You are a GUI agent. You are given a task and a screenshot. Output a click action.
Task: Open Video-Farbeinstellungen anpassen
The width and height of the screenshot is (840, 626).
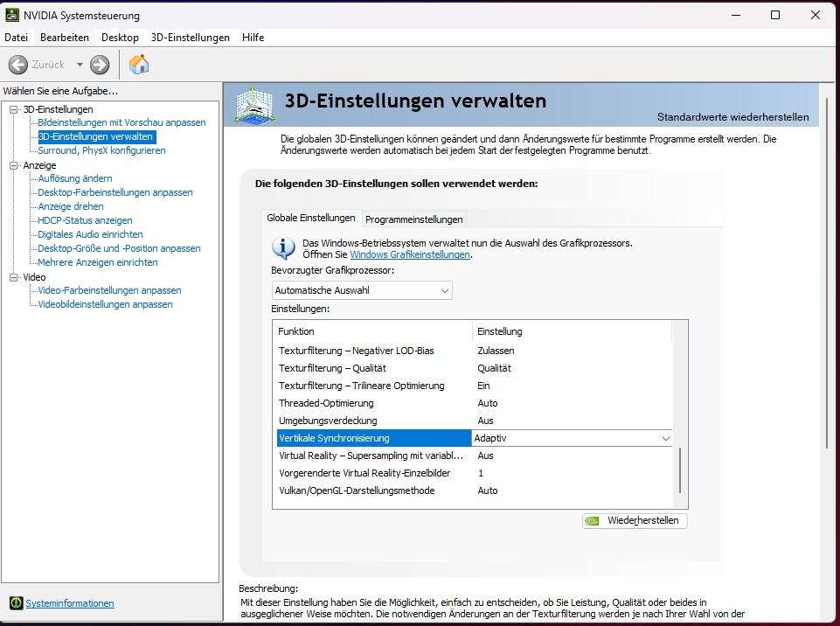[109, 290]
